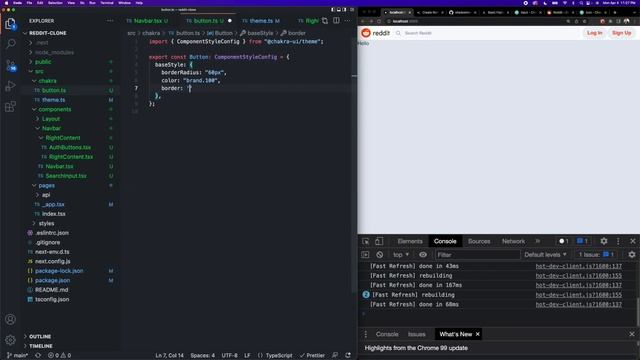Open console settings gear
This screenshot has width=640, height=360.
[632, 255]
